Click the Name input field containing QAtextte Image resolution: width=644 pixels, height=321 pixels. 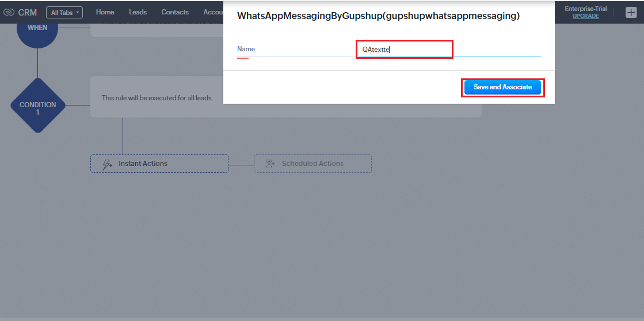[x=448, y=50]
